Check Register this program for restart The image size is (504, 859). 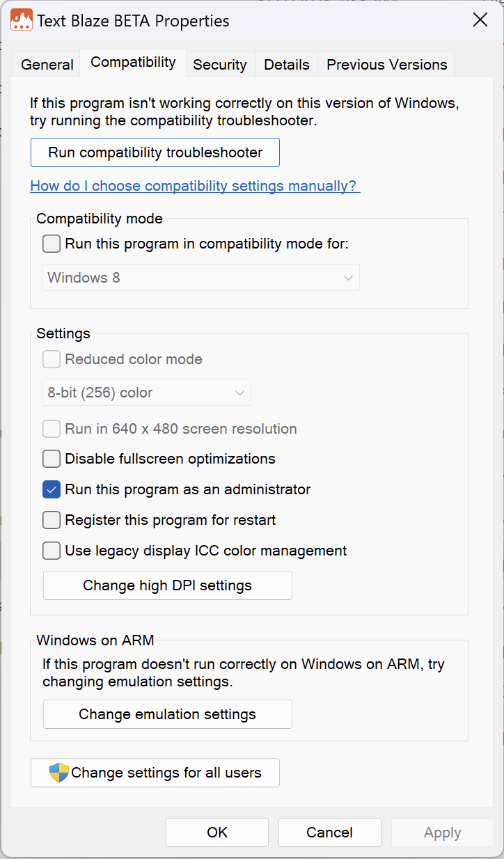(52, 521)
